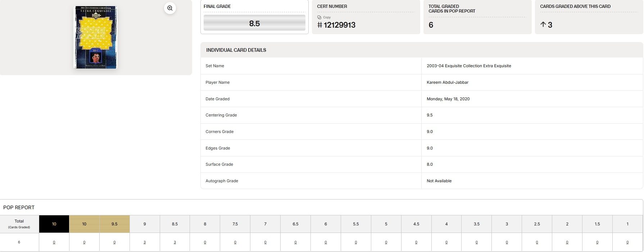Open the count link under grade 9
Viewport: 644px width, 252px height.
[x=145, y=242]
